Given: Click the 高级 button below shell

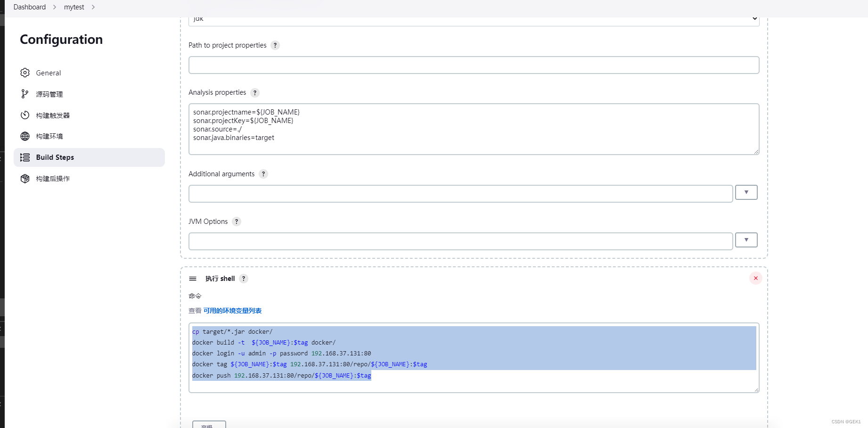Looking at the screenshot, I should 209,425.
